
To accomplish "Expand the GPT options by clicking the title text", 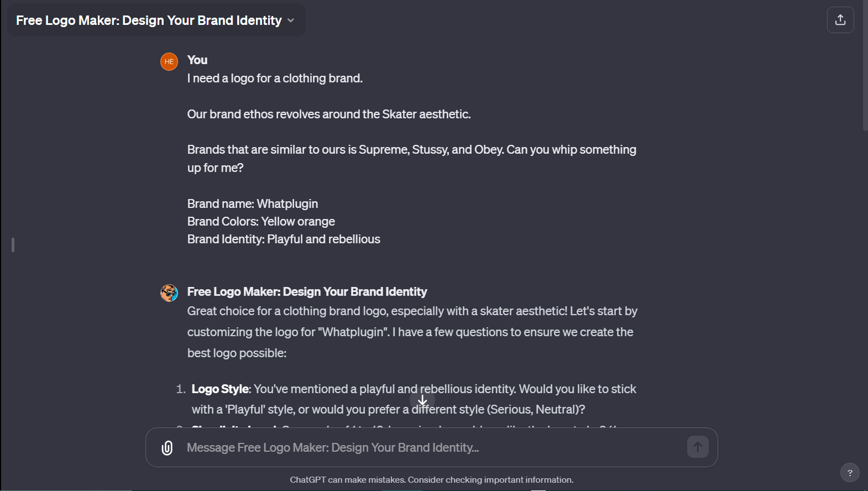I will pos(149,20).
